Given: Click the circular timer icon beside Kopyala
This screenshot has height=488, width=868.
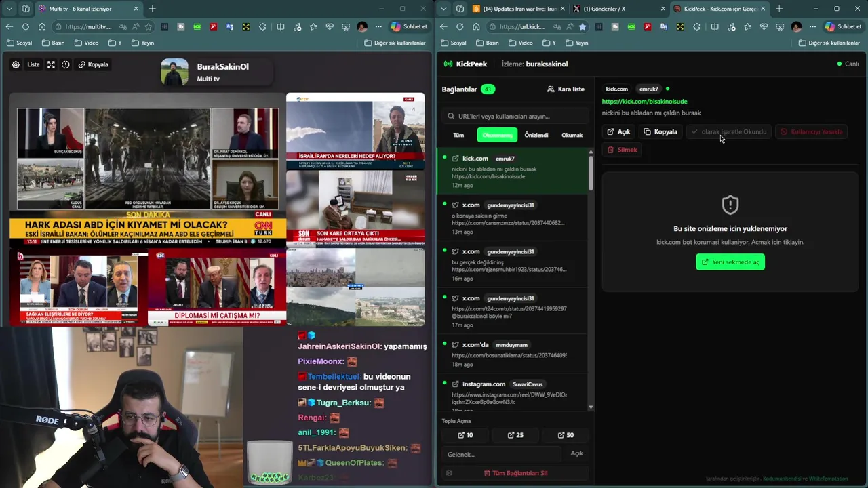Looking at the screenshot, I should [65, 64].
